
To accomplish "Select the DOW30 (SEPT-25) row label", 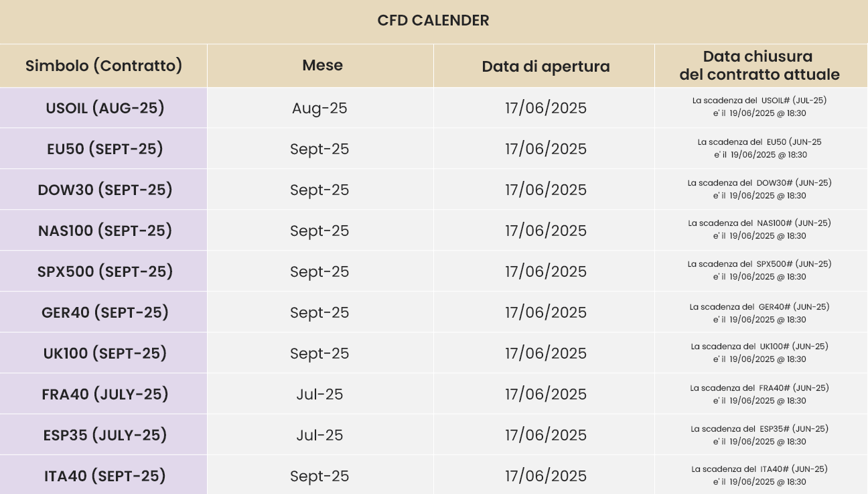I will point(105,190).
